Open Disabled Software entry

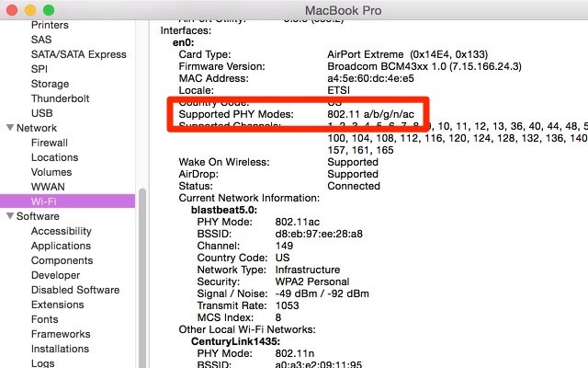point(75,290)
